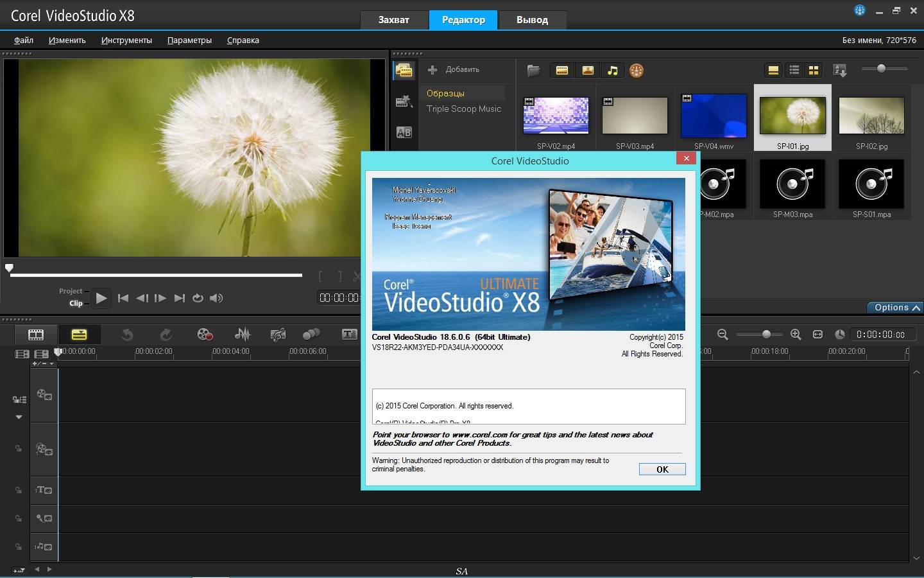Click the hide titles view icon

click(774, 71)
